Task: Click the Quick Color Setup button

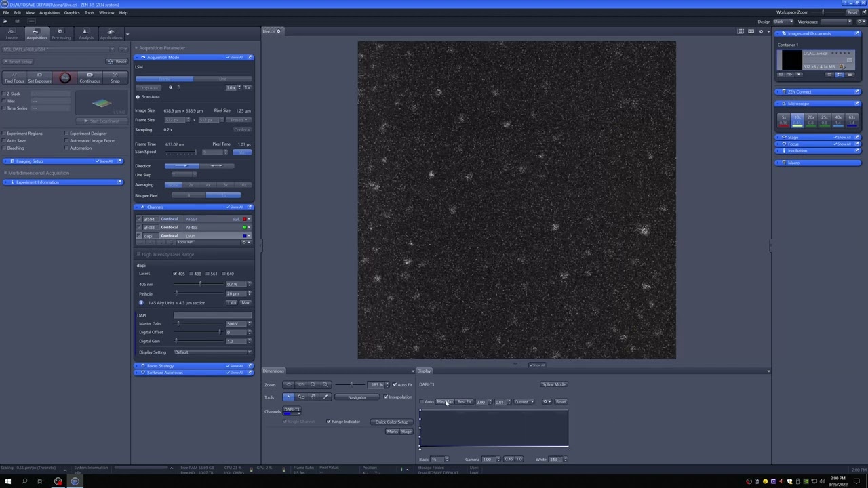Action: tap(392, 422)
